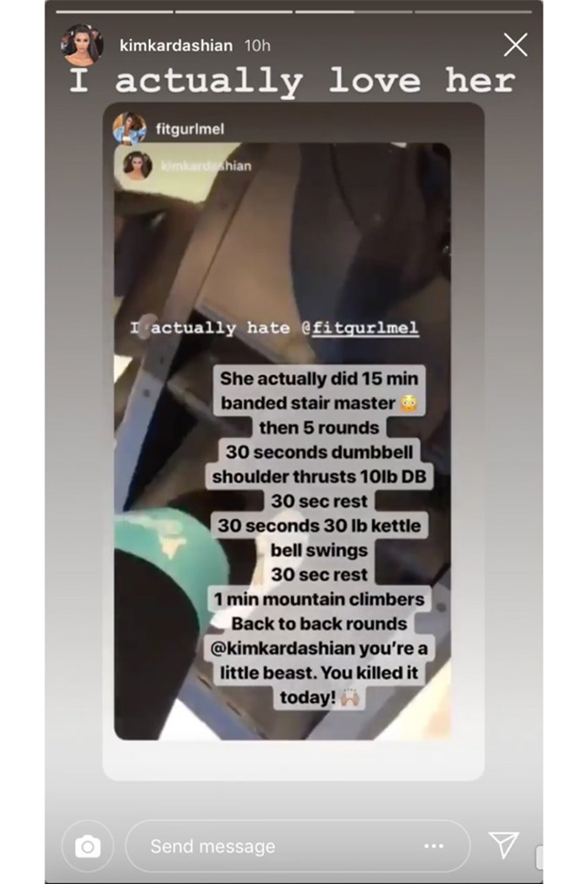Image resolution: width=588 pixels, height=884 pixels.
Task: Tap the raised hands emoji after today
Action: click(350, 697)
